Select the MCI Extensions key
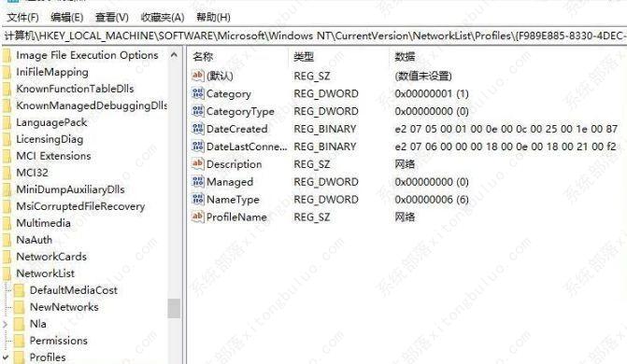The height and width of the screenshot is (364, 627). coord(53,156)
